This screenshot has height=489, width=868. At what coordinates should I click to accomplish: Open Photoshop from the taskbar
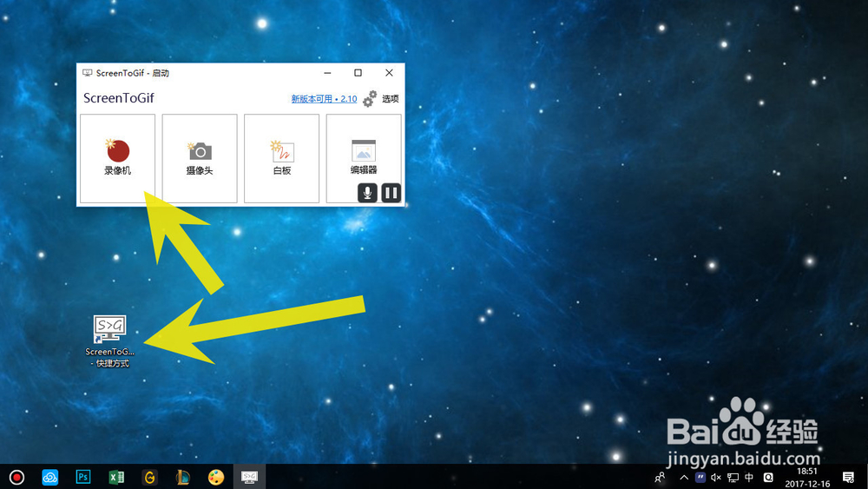[x=83, y=477]
